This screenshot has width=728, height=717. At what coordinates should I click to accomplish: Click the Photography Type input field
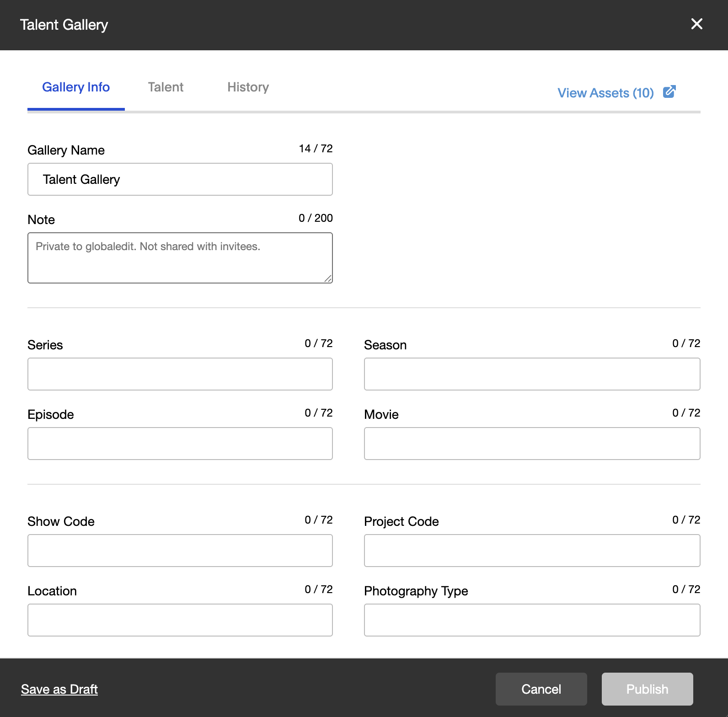(532, 620)
